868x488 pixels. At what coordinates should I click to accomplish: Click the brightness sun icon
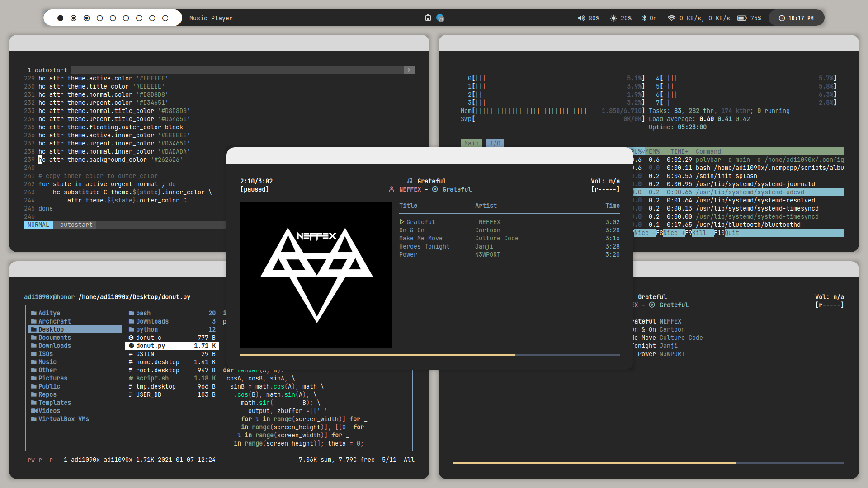click(x=613, y=18)
